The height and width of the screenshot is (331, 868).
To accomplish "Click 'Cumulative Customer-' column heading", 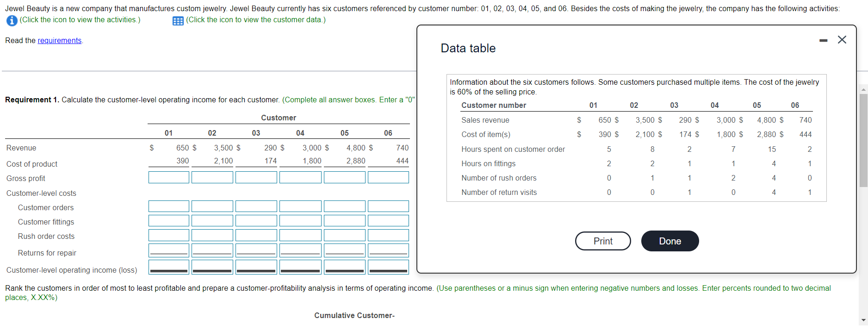I will coord(354,315).
